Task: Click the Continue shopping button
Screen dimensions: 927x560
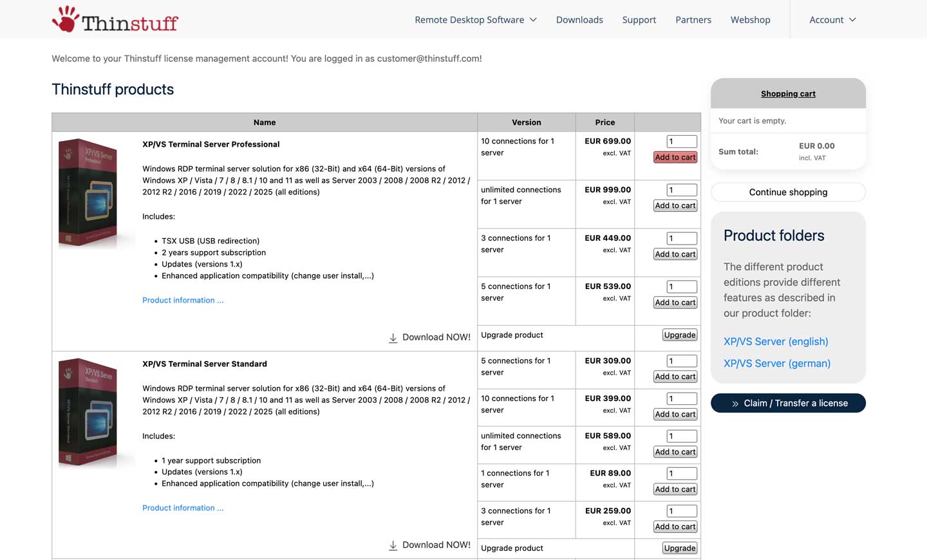Action: [x=788, y=192]
